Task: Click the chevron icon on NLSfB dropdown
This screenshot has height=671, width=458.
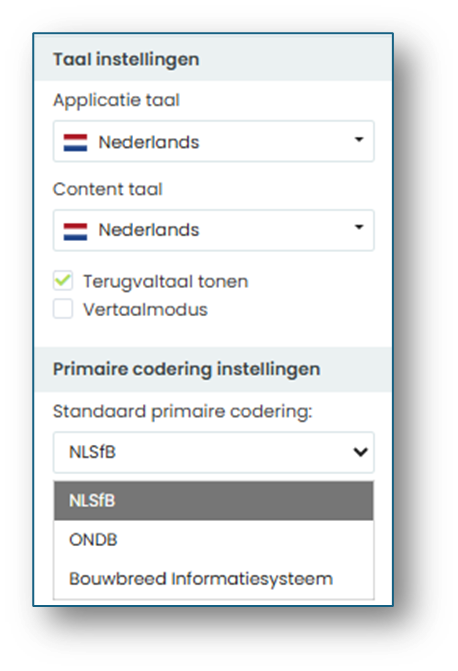Action: tap(360, 452)
